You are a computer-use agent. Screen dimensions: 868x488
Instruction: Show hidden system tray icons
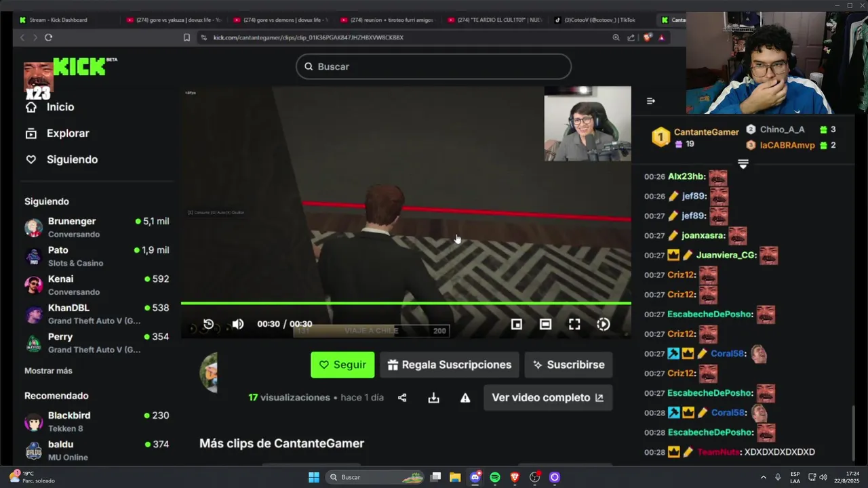(763, 477)
